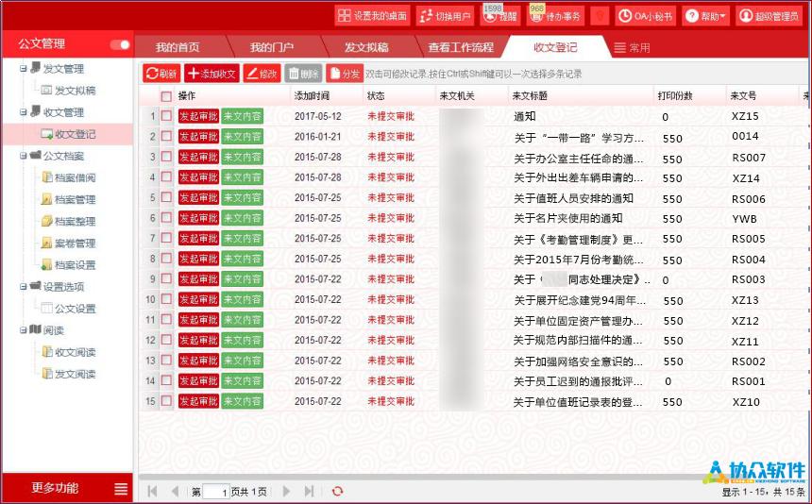Screen dimensions: 812x504
Task: Tick the checkbox for row RS007
Action: (x=166, y=157)
